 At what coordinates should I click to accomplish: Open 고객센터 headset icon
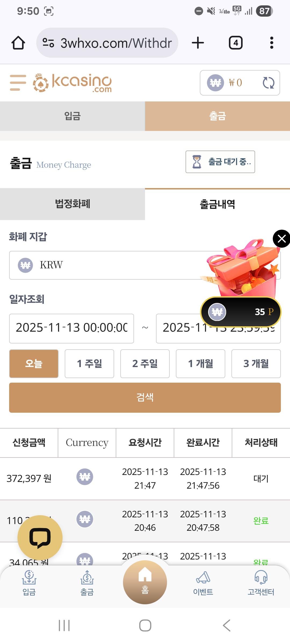click(261, 577)
